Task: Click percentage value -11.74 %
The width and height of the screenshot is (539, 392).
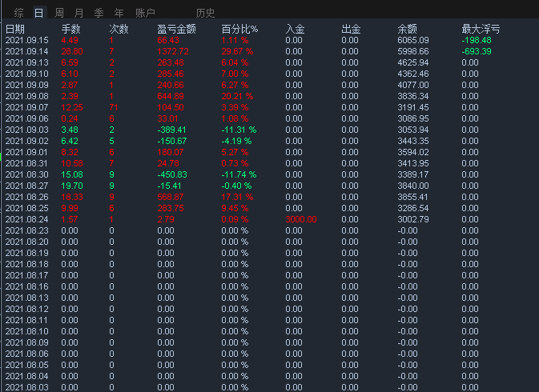Action: 239,174
